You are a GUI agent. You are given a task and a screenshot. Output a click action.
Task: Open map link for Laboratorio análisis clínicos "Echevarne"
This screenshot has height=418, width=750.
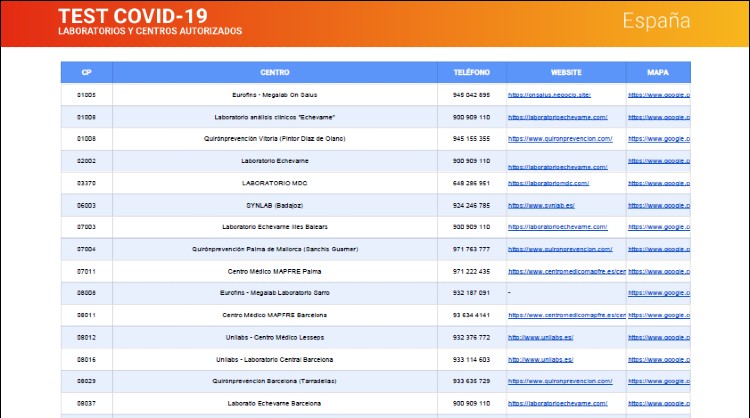[659, 117]
